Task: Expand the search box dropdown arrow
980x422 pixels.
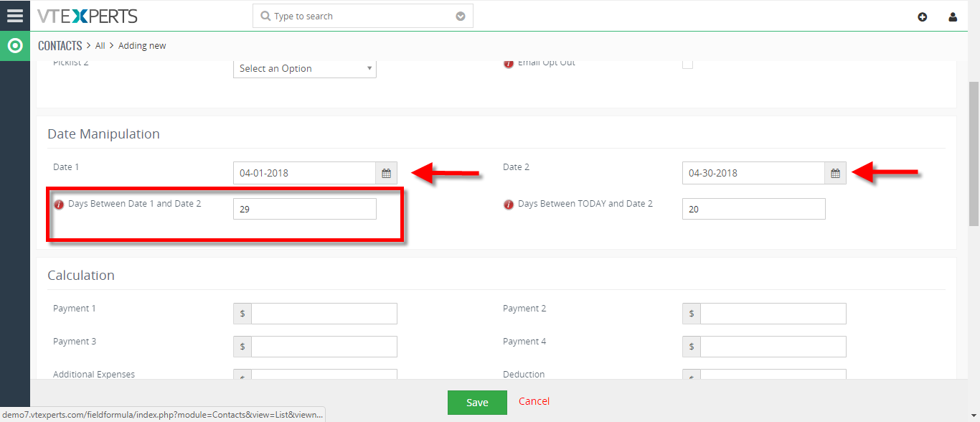Action: (461, 17)
